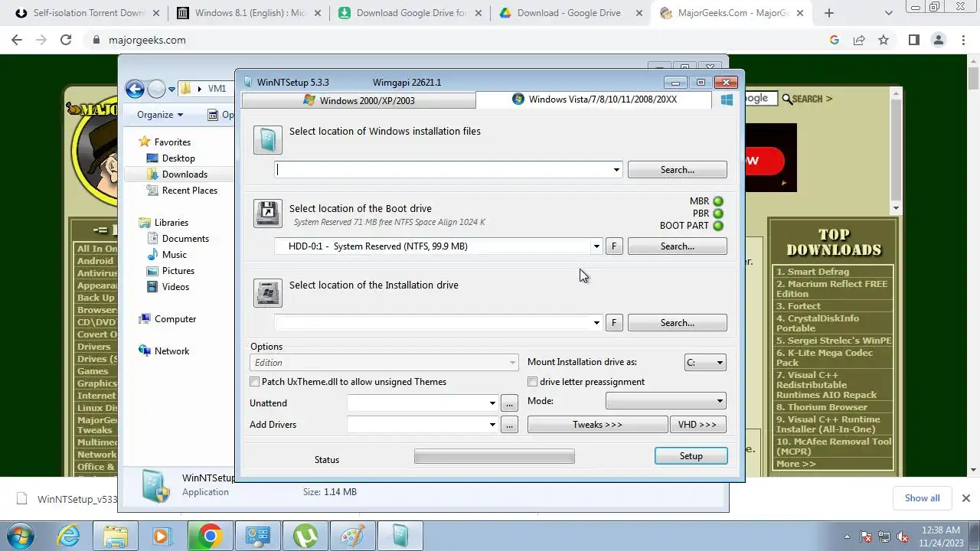This screenshot has width=980, height=551.
Task: Expand the Boot drive dropdown
Action: [x=596, y=246]
